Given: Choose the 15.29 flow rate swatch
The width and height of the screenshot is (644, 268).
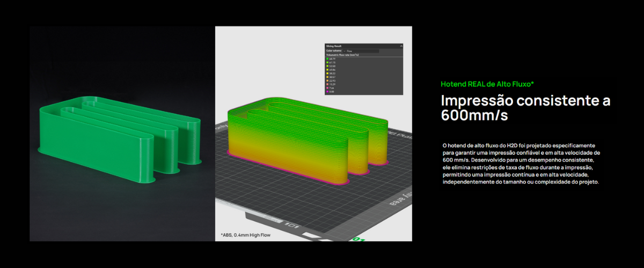Looking at the screenshot, I should tap(328, 85).
